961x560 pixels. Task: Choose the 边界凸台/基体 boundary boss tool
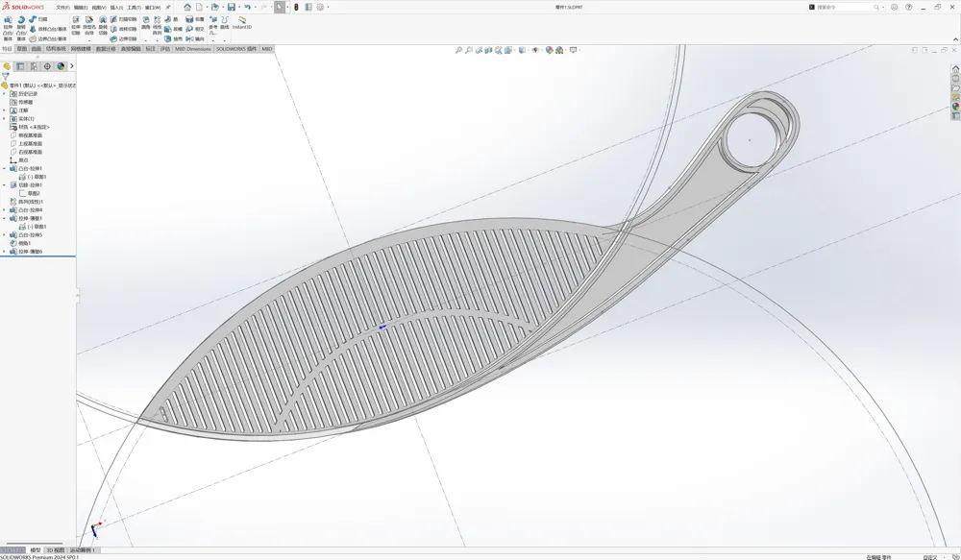(48, 38)
